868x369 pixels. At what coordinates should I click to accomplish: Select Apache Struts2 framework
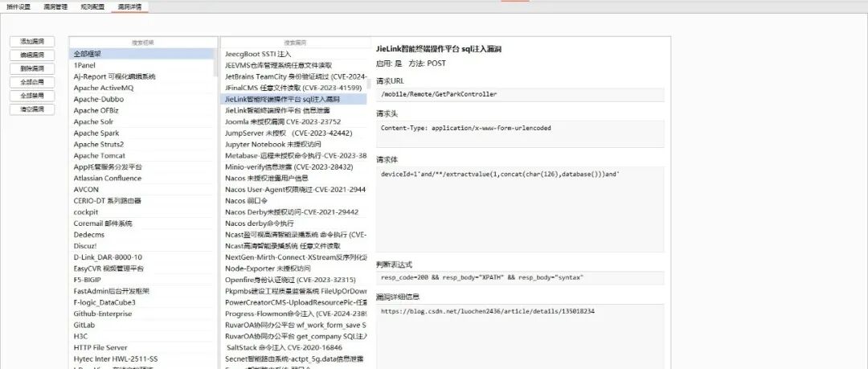141,144
